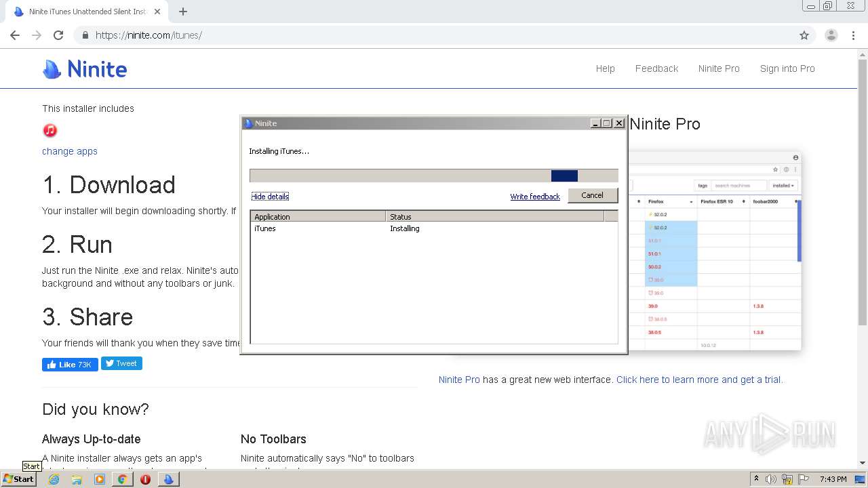
Task: Open the Help page in site header
Action: 606,68
